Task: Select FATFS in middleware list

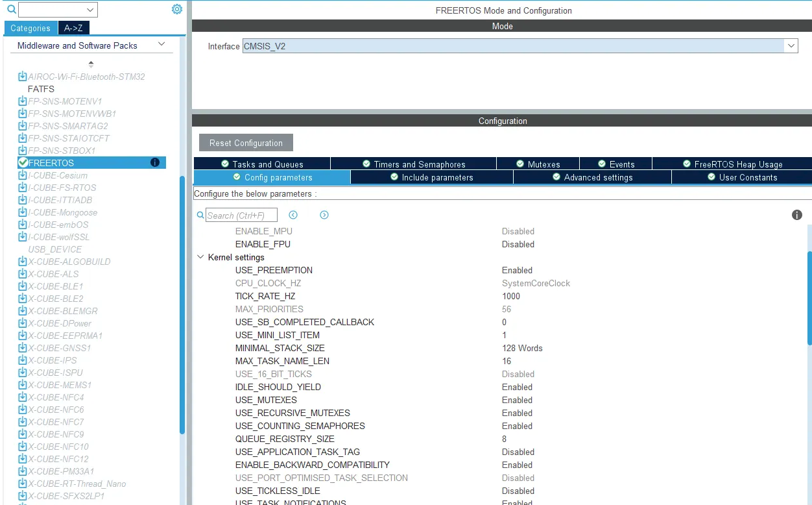Action: [41, 89]
